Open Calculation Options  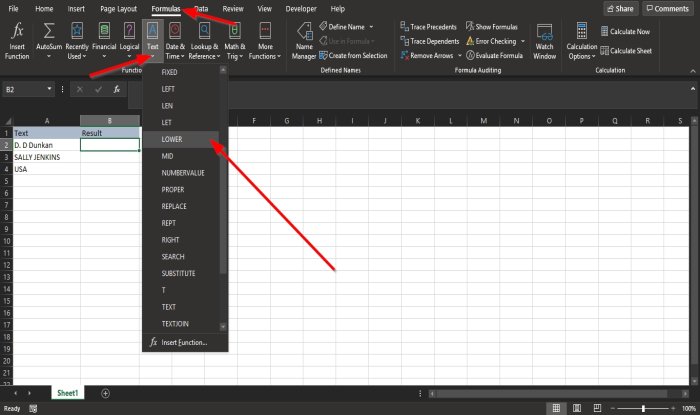point(581,41)
